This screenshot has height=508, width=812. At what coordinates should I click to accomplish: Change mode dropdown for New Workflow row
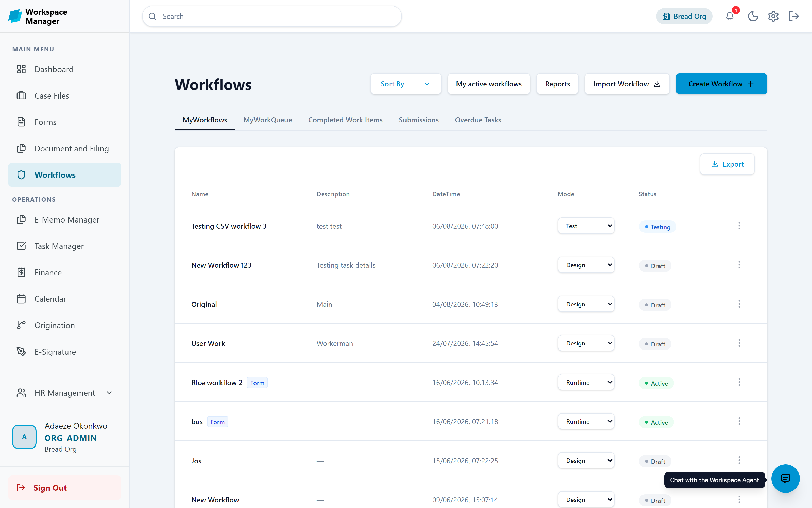[x=586, y=500]
